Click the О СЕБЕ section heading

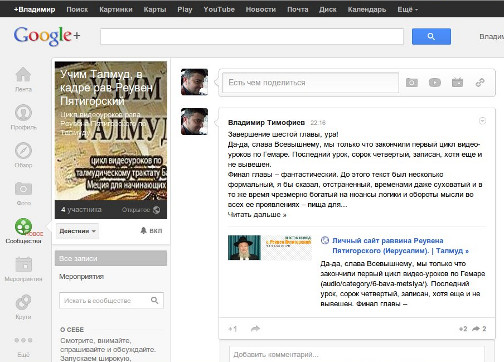pos(72,329)
